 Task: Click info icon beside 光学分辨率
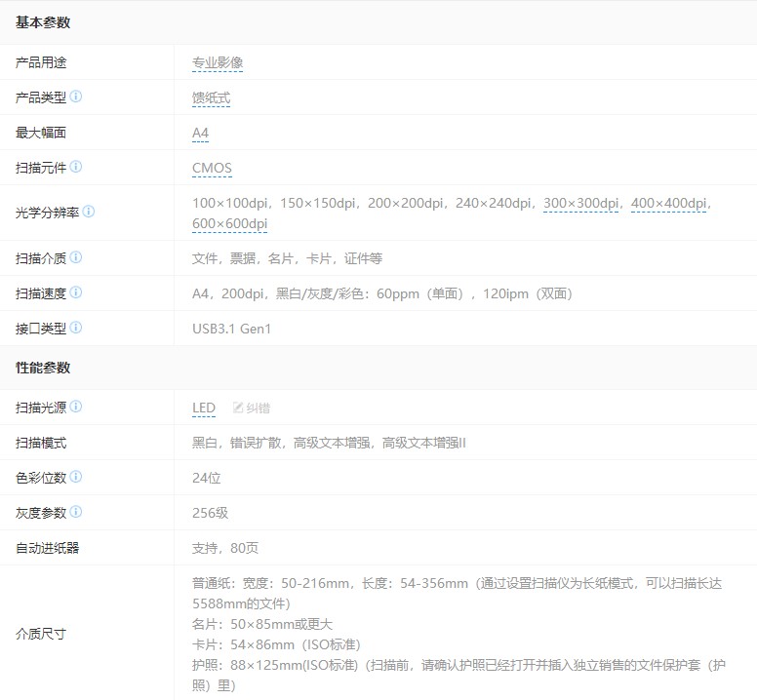[x=89, y=212]
